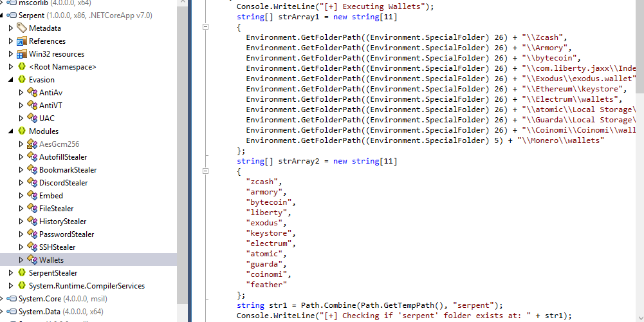Expand the References node
Image resolution: width=644 pixels, height=322 pixels.
click(x=11, y=41)
